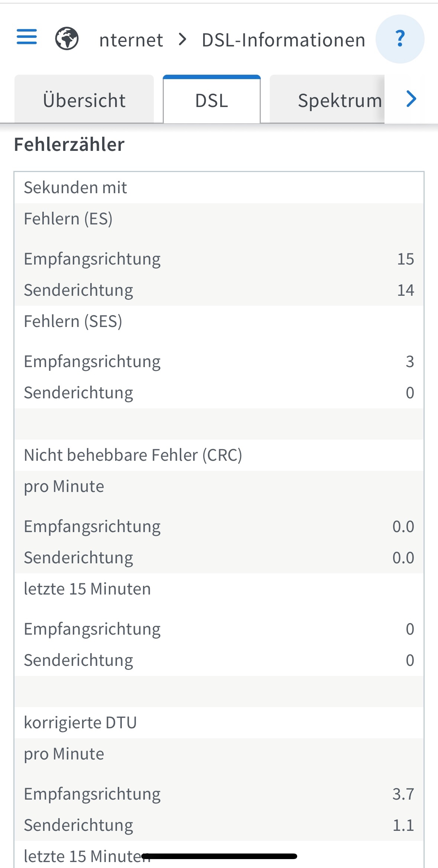Go back via 'nternet' breadcrumb link
The image size is (438, 868).
[x=131, y=40]
